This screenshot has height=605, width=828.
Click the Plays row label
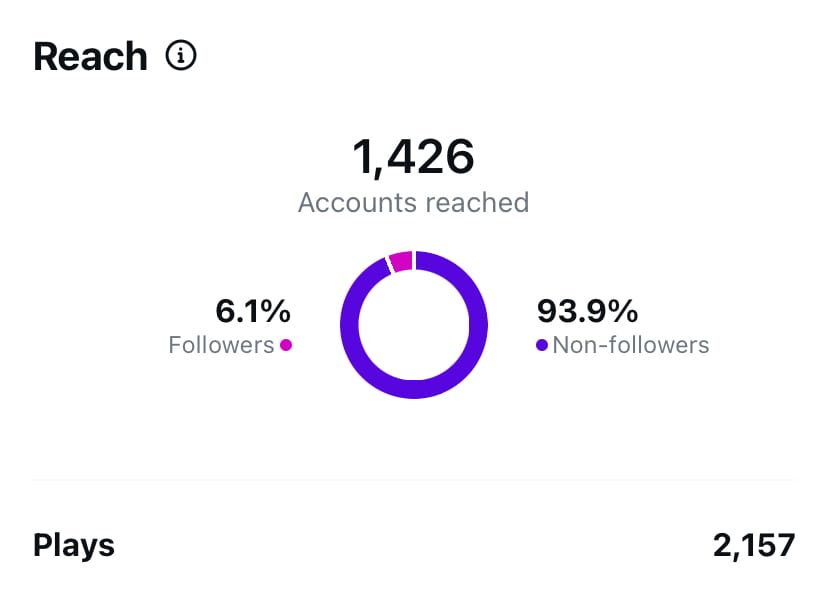(x=74, y=546)
